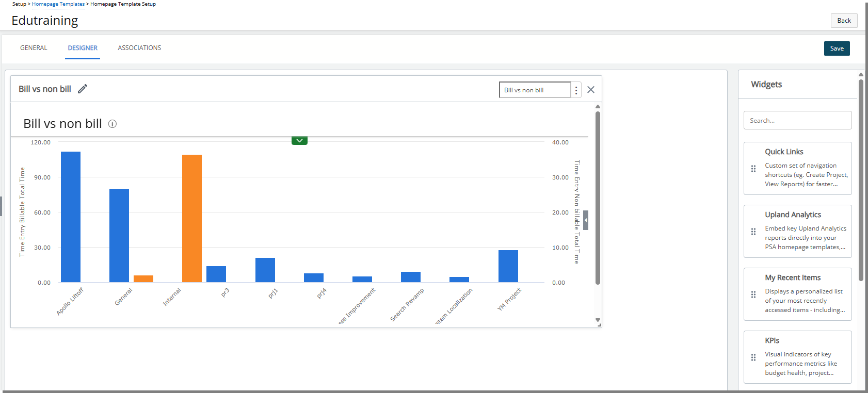Open the widget three-dot options menu
868x393 pixels.
(x=576, y=90)
